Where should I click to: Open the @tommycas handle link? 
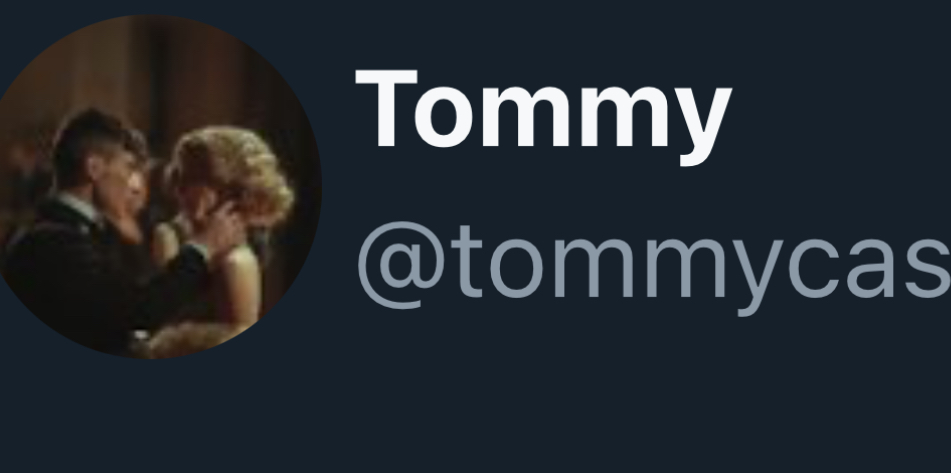[654, 268]
